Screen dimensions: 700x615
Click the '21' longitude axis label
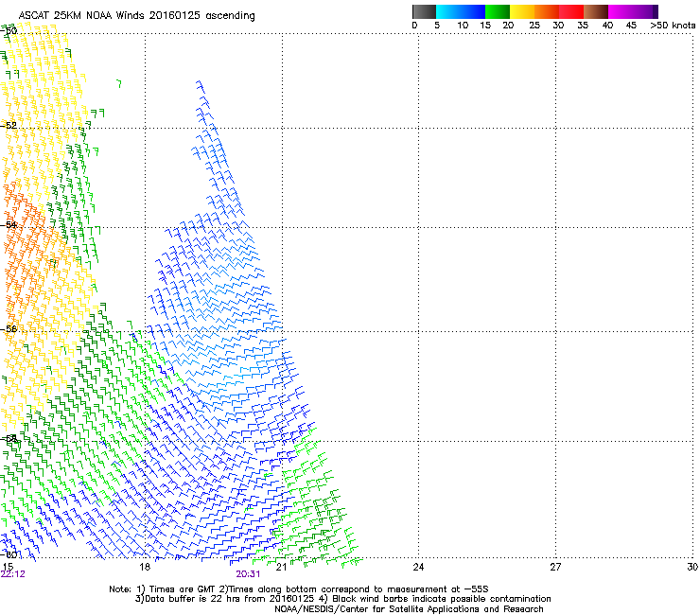coord(281,567)
